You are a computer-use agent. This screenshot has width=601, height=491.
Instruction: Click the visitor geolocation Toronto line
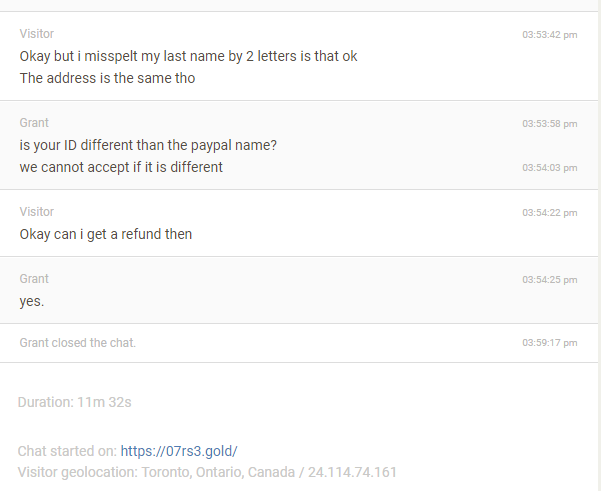coord(207,472)
